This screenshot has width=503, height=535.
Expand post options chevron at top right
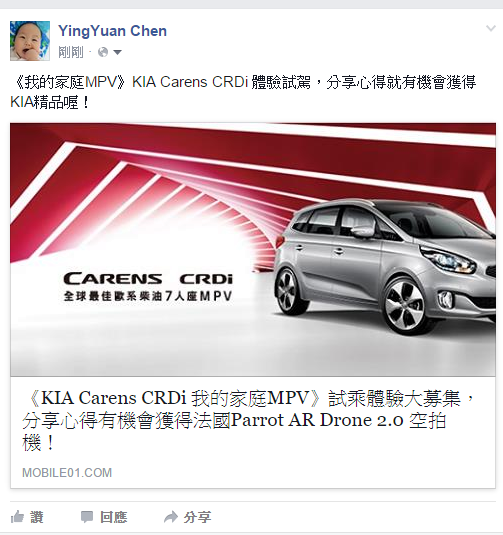coord(491,28)
